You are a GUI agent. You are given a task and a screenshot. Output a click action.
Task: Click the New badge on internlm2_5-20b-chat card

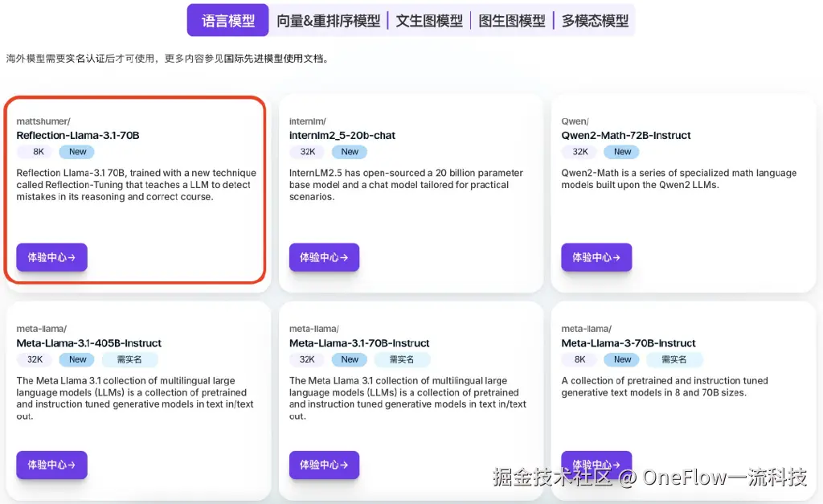pos(350,152)
